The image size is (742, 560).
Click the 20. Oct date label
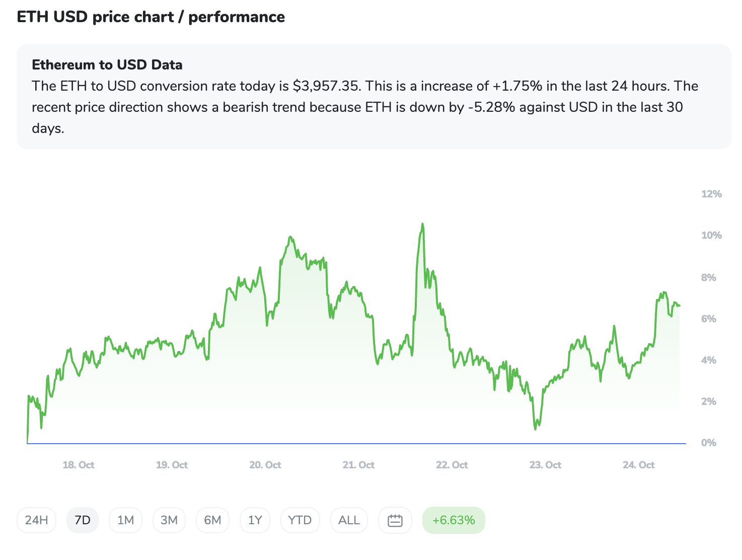point(265,465)
